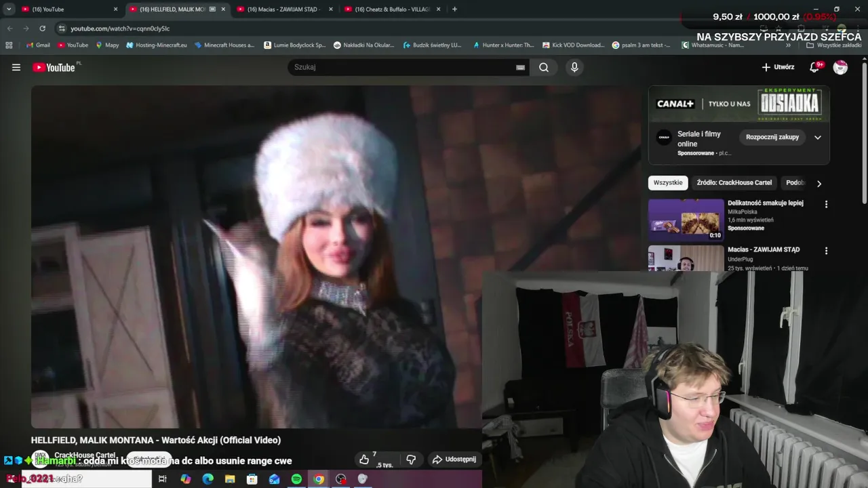The width and height of the screenshot is (868, 488).
Task: Open Task View on the taskbar
Action: coord(163,479)
